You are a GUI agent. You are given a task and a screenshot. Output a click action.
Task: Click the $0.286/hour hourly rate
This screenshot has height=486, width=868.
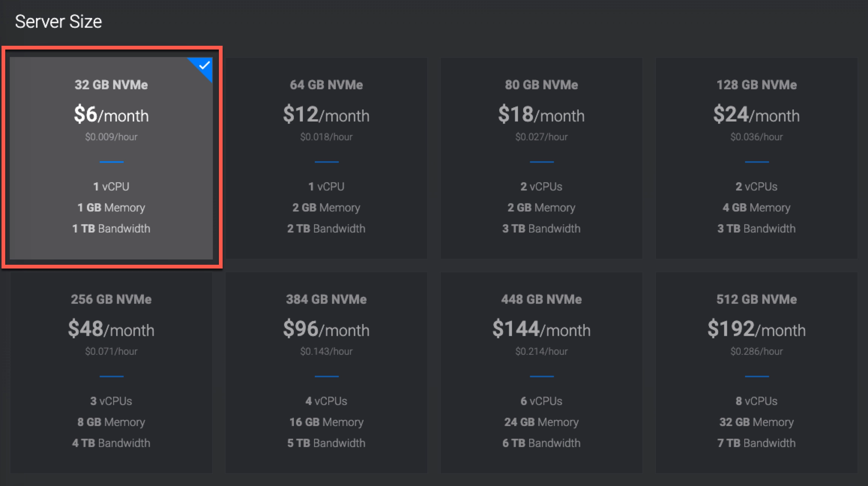pyautogui.click(x=756, y=351)
